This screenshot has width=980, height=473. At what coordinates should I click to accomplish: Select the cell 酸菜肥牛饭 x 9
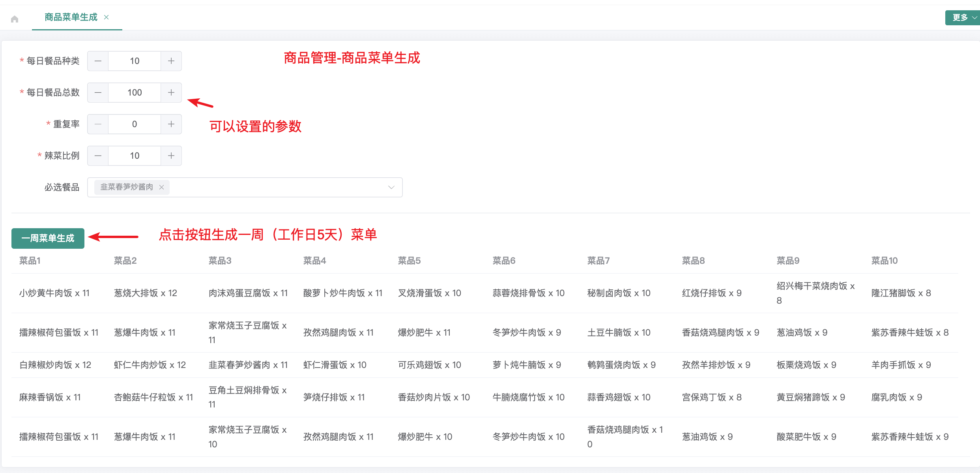click(806, 437)
